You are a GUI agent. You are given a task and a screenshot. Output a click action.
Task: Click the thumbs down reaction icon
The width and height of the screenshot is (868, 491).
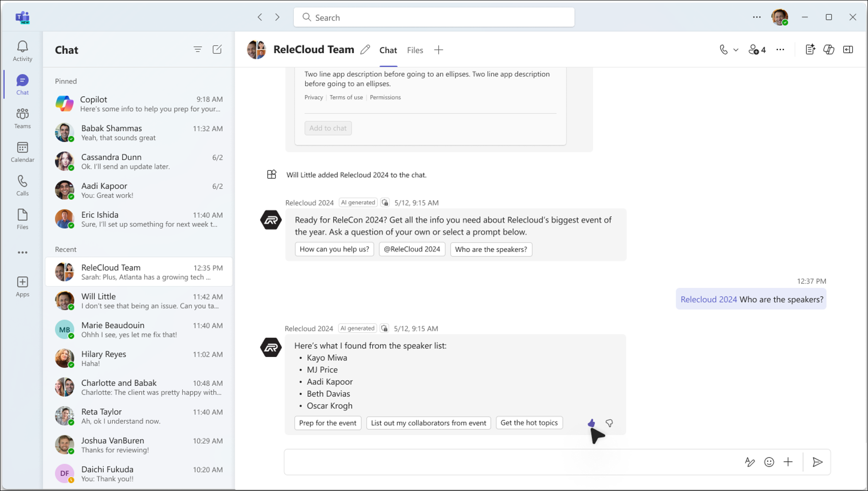609,423
